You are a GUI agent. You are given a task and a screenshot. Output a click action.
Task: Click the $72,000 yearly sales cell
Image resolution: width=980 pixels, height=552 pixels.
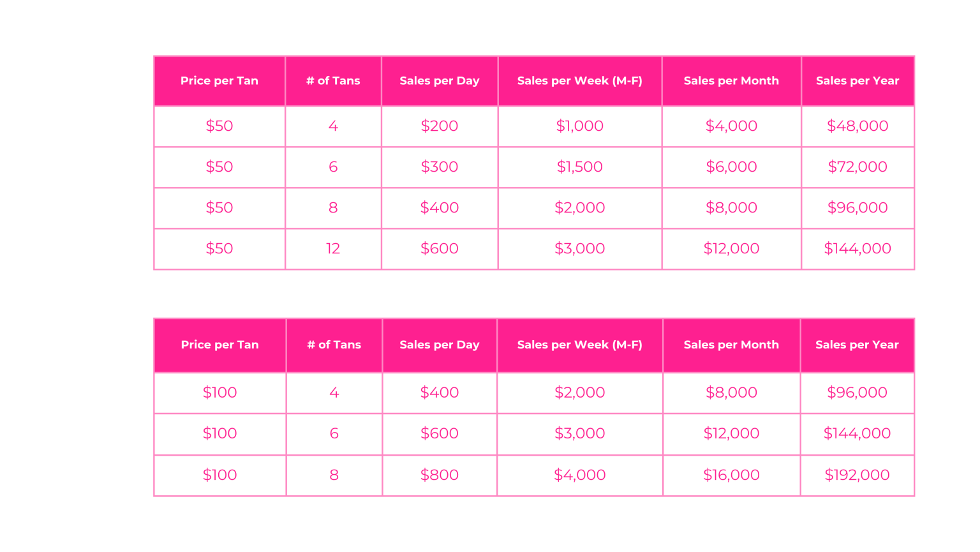(857, 167)
